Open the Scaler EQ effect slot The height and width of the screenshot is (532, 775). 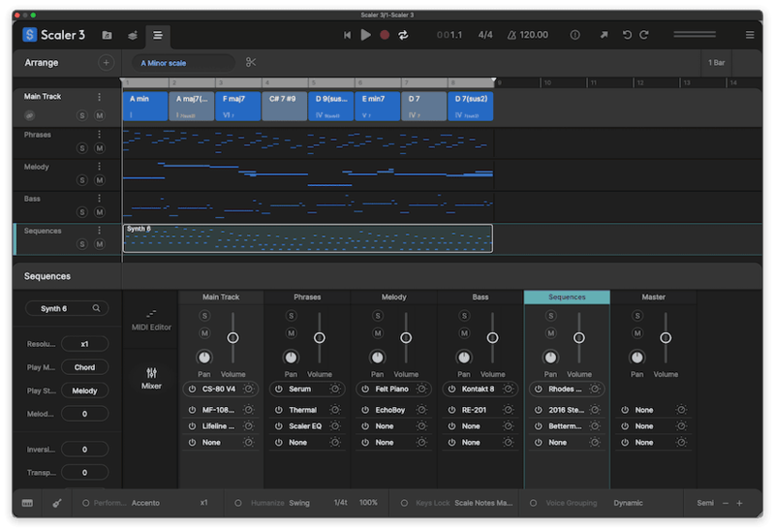coord(305,426)
